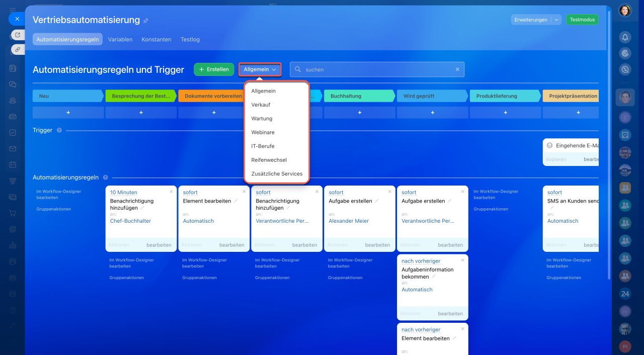The width and height of the screenshot is (644, 355).
Task: Open Gruppenaktionen under the Neu stage
Action: (54, 209)
